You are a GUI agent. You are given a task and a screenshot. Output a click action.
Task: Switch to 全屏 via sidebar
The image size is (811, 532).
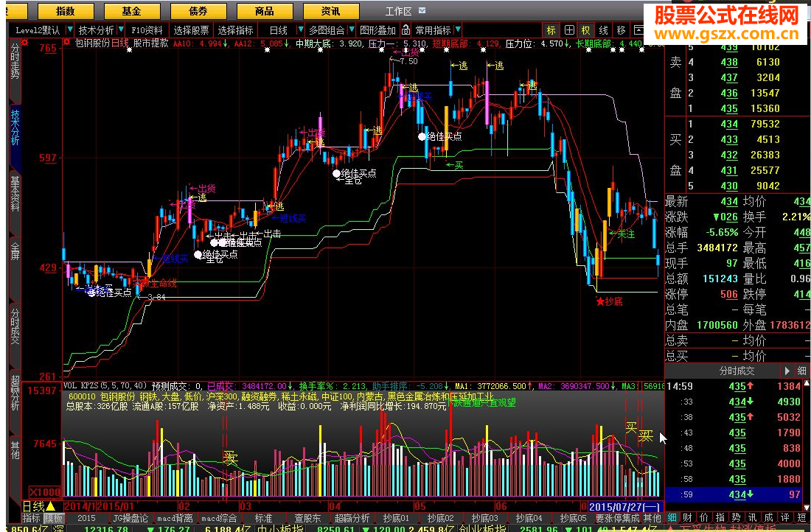(x=15, y=251)
